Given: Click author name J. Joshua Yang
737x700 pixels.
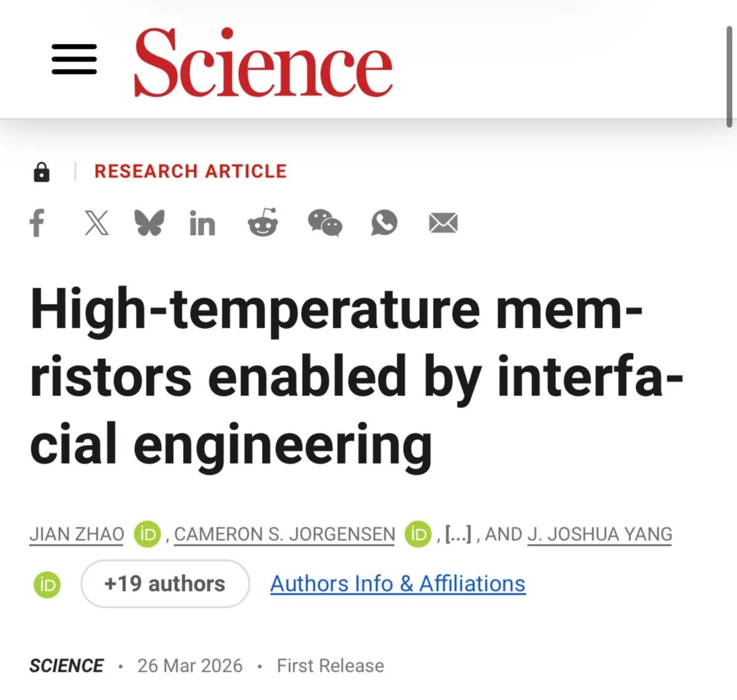Looking at the screenshot, I should [x=599, y=535].
